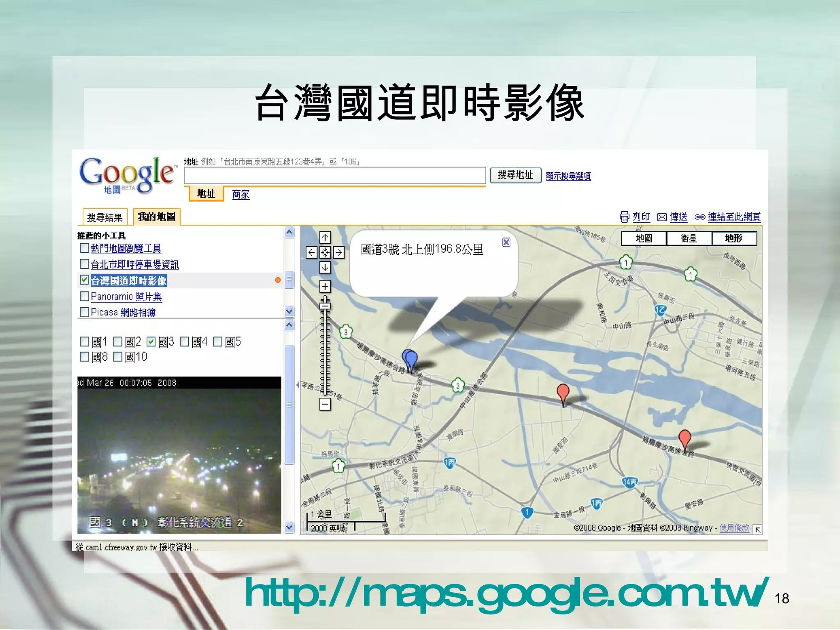Open the 熱門地圖瀏覽工具 link
The width and height of the screenshot is (840, 630).
[126, 248]
